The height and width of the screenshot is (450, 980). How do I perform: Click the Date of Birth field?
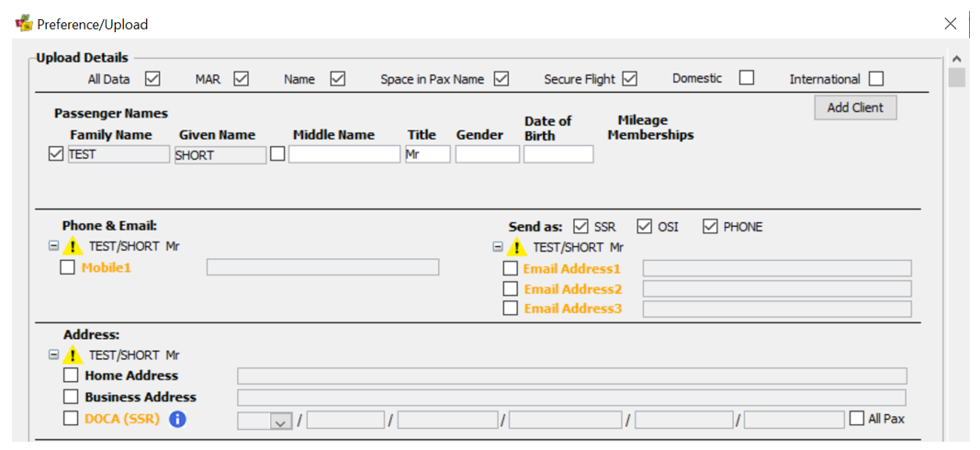tap(558, 154)
